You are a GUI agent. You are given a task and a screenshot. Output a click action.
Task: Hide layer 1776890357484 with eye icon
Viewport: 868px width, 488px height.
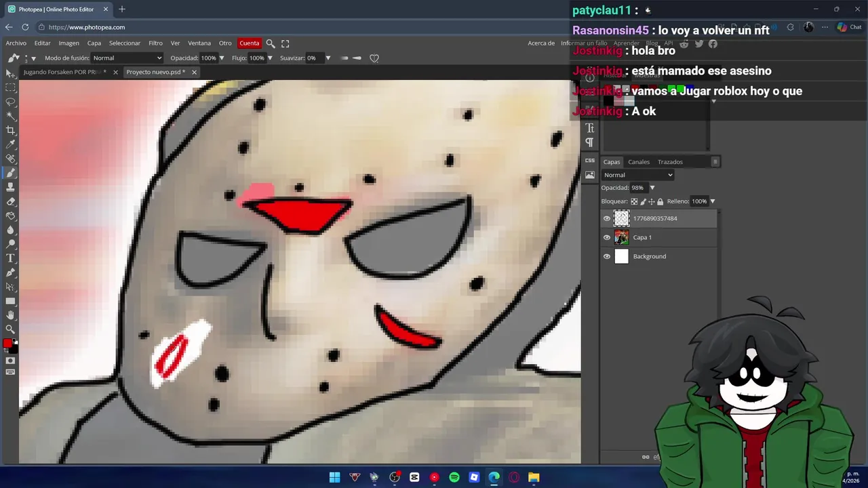click(607, 218)
